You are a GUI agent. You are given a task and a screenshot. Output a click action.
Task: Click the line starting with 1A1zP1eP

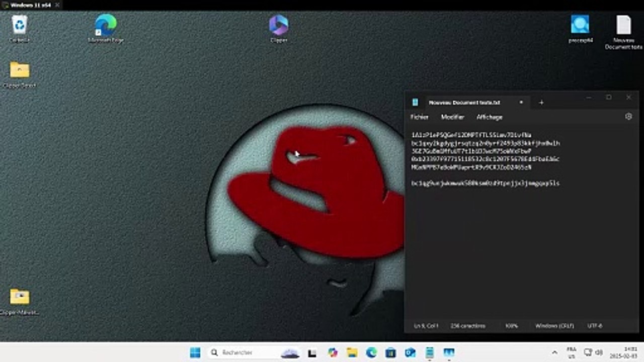tap(471, 135)
